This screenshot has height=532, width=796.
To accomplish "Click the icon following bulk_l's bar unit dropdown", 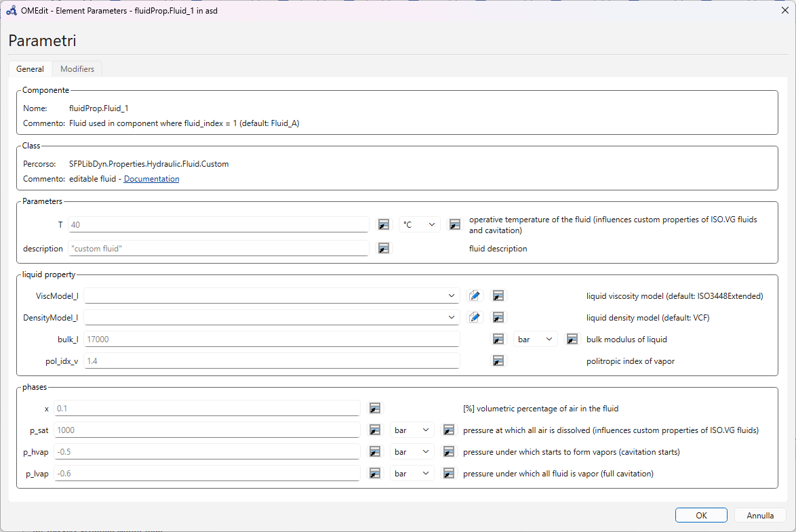I will tap(572, 339).
